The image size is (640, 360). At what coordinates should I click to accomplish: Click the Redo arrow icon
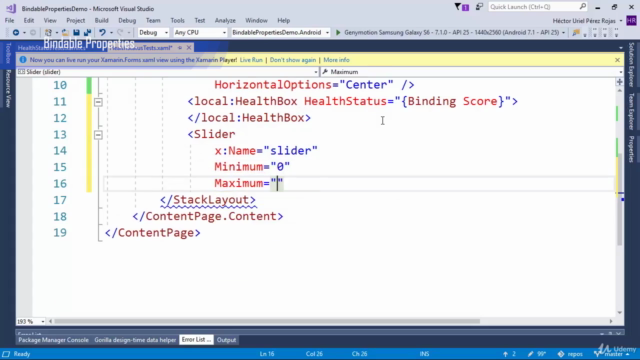tap(120, 33)
